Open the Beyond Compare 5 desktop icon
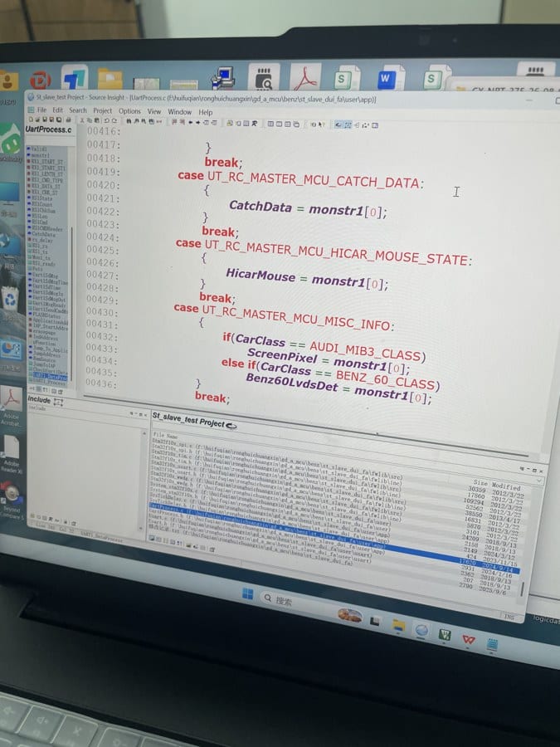The image size is (560, 747). [11, 500]
